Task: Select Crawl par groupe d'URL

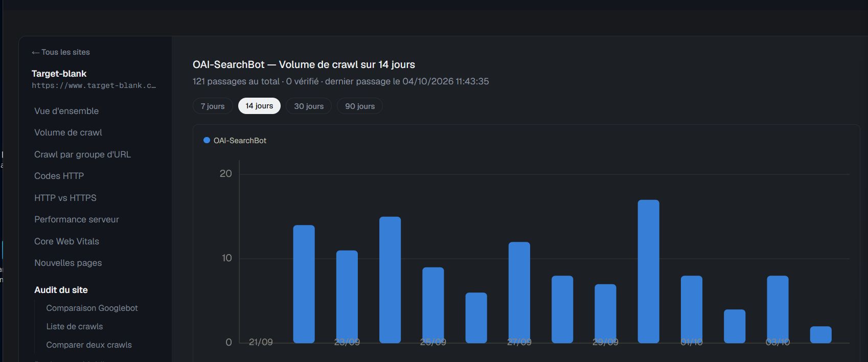Action: [x=82, y=154]
